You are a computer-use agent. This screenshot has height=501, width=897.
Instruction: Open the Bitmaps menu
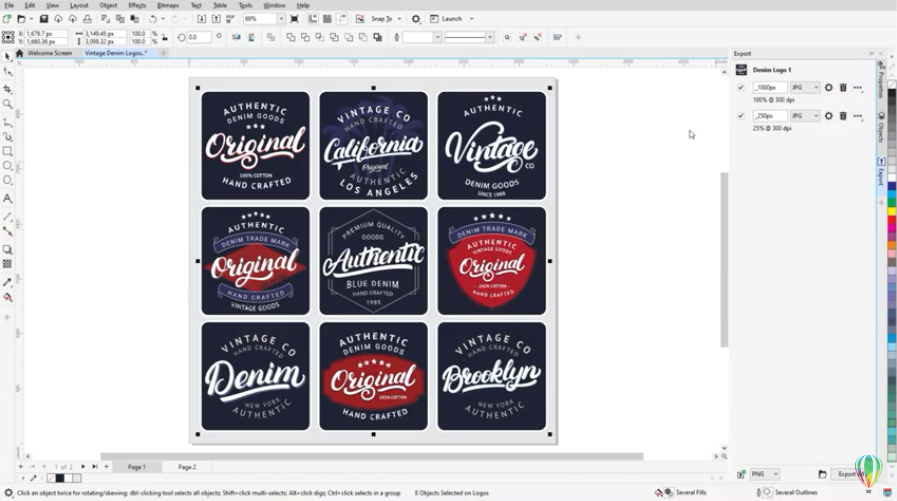pos(168,5)
